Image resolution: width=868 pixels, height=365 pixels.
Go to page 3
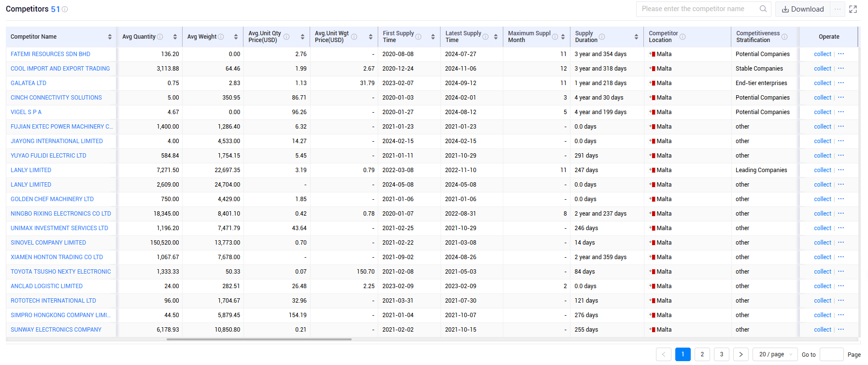click(x=722, y=354)
